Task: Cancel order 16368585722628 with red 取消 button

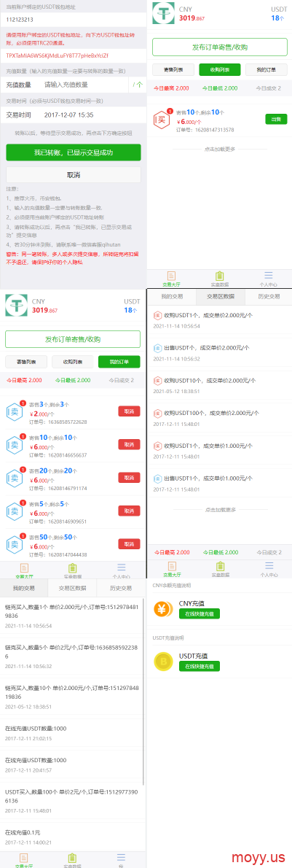Action: [129, 411]
